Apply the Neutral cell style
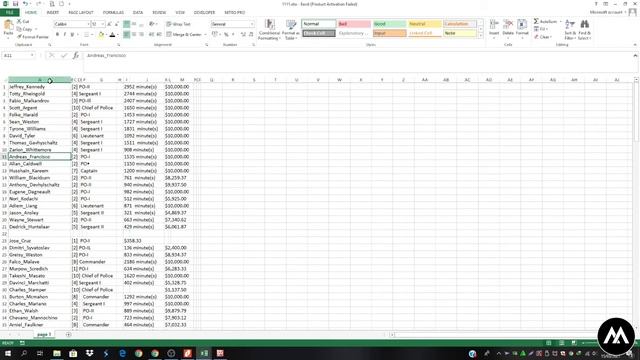The height and width of the screenshot is (360, 640). (x=424, y=24)
